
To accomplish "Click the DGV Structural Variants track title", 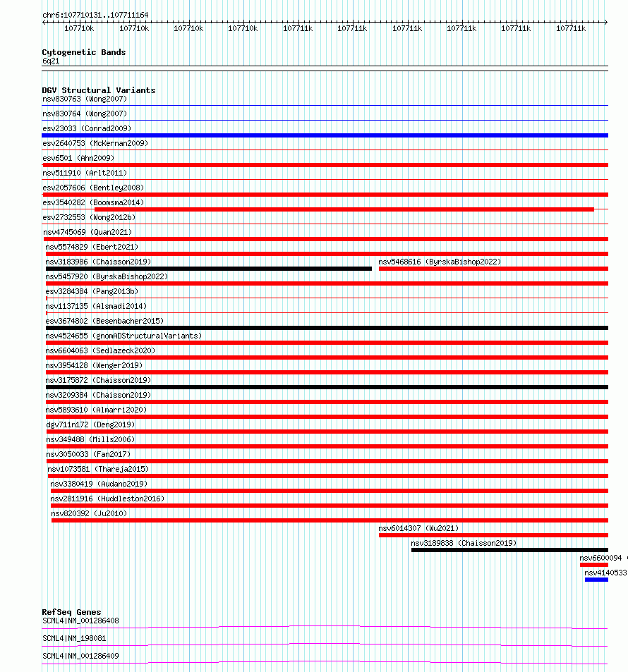I will pyautogui.click(x=99, y=90).
